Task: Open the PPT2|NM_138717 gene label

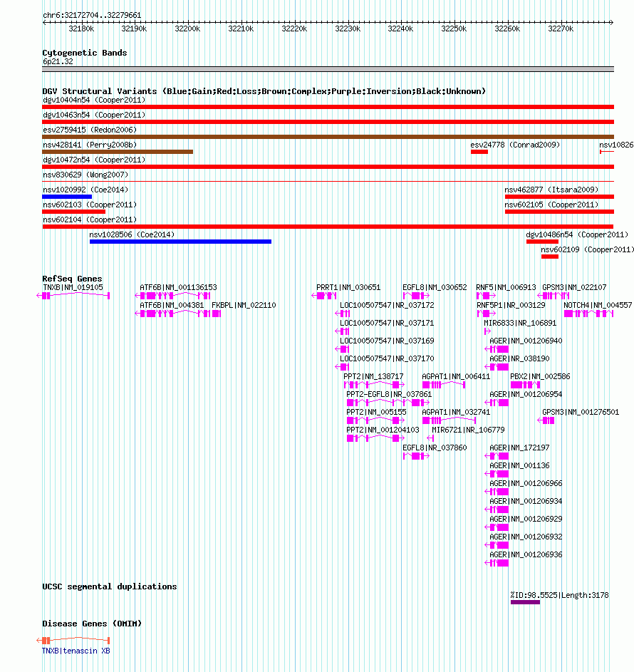Action: tap(373, 377)
